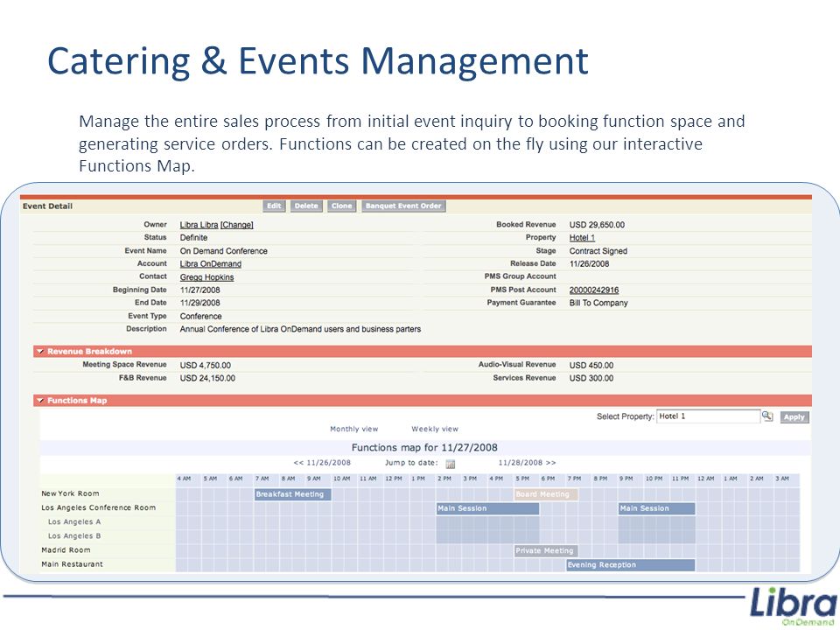Click the Stage value Contract Signed

[x=598, y=251]
